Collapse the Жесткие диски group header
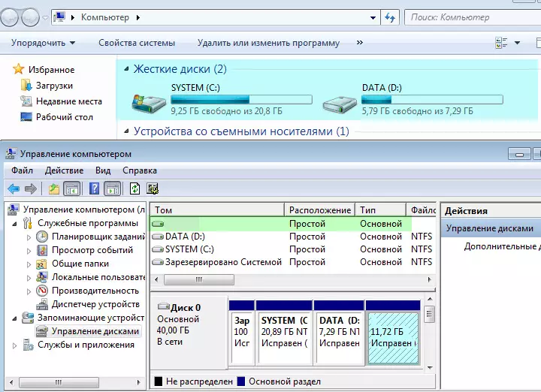Image resolution: width=541 pixels, height=392 pixels. tap(125, 69)
